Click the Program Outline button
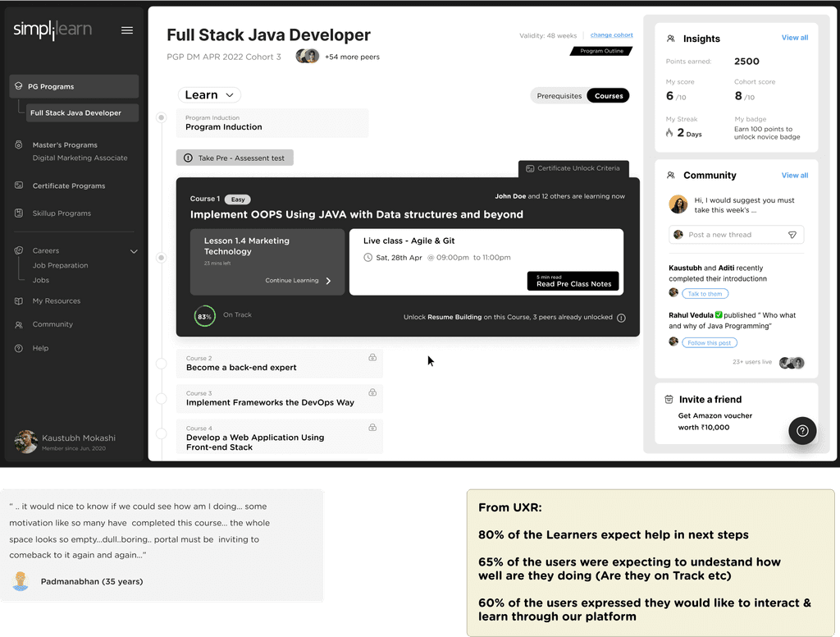This screenshot has width=840, height=637. [601, 51]
